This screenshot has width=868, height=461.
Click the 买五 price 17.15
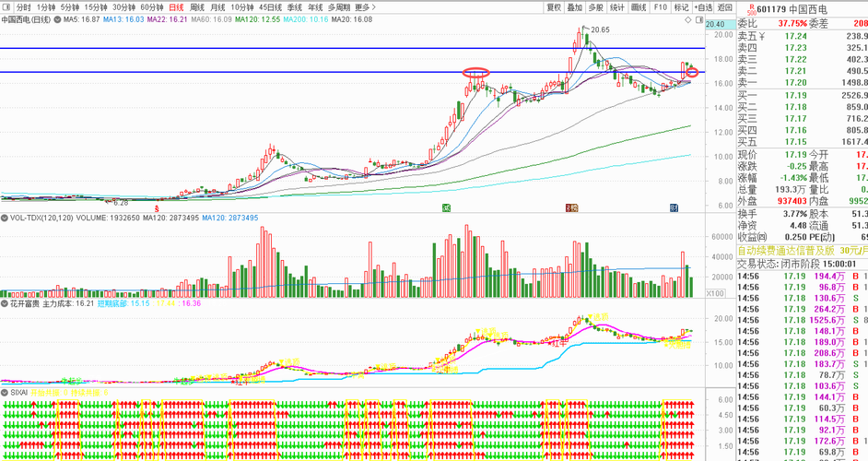point(795,142)
